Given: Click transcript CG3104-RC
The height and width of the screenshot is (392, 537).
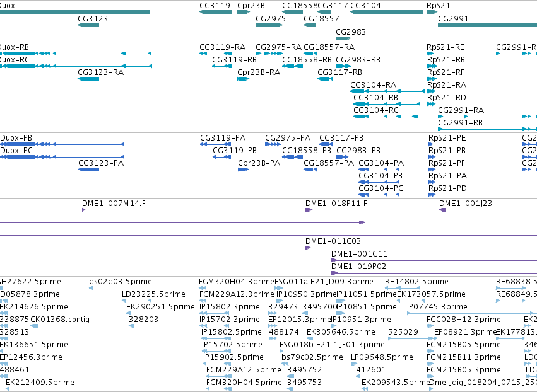Looking at the screenshot, I should 376,110.
